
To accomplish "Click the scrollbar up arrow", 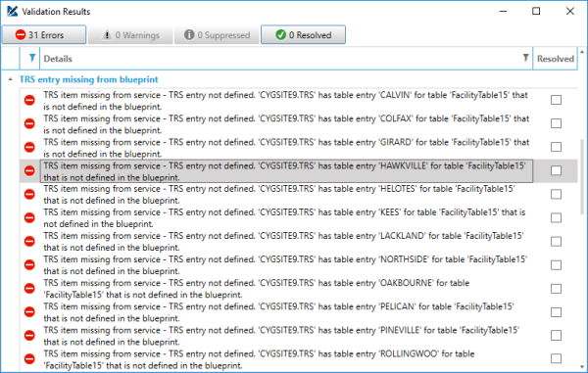I will 582,52.
